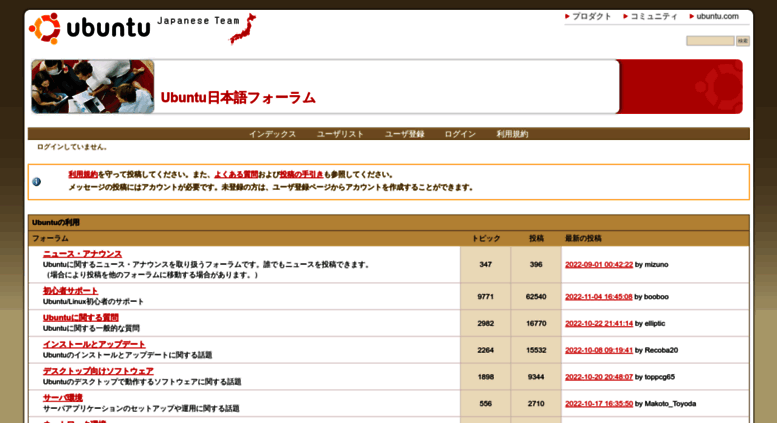
Task: Open last post 2022-10-08 09:19:41 by Recoba20
Action: (x=599, y=350)
